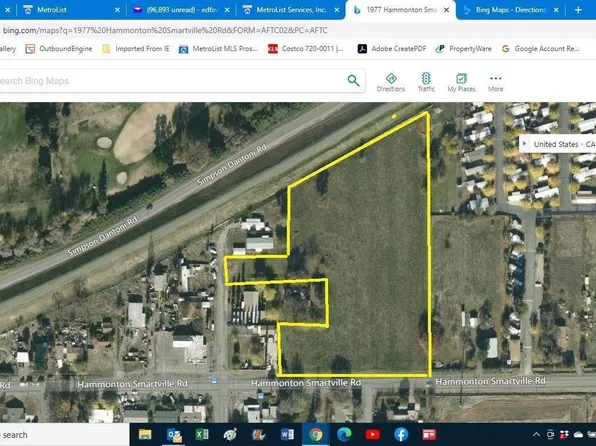This screenshot has width=596, height=446.
Task: Open the Costco 720-0011 bookmark
Action: pyautogui.click(x=306, y=49)
